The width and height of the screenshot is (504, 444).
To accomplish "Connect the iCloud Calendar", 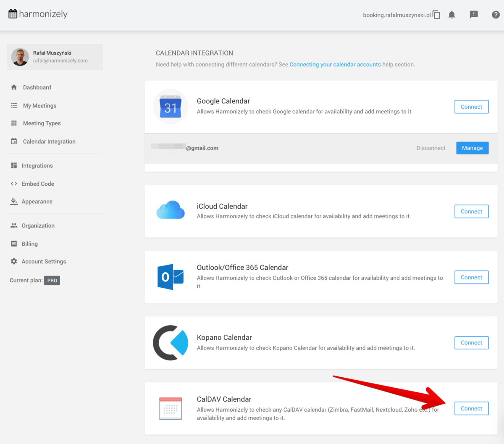I will point(471,211).
